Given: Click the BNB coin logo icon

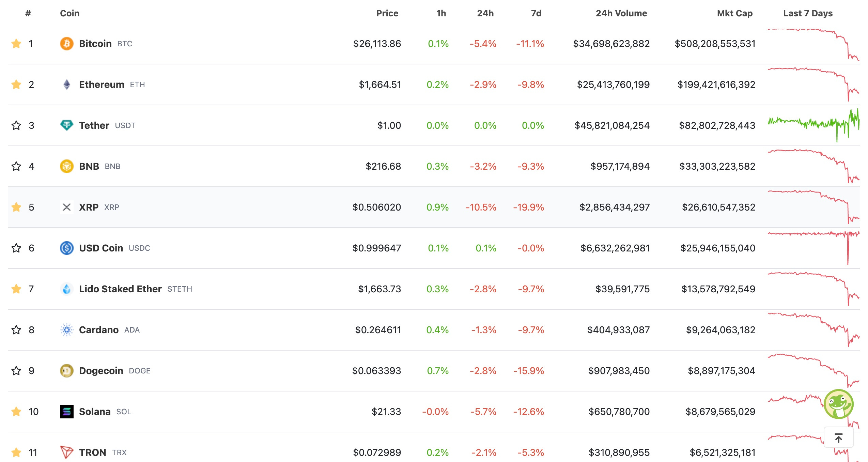Looking at the screenshot, I should coord(67,166).
